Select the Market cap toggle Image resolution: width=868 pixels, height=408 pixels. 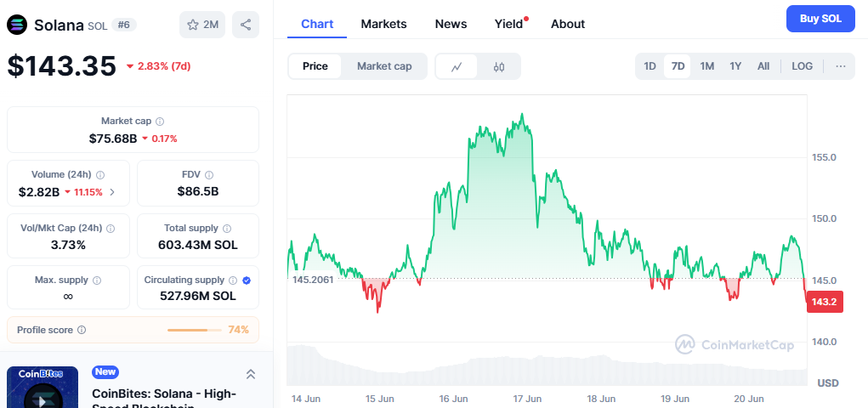384,66
